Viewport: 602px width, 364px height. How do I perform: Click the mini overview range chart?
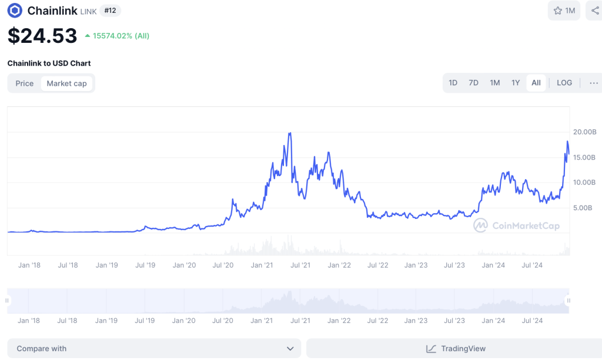tap(288, 301)
